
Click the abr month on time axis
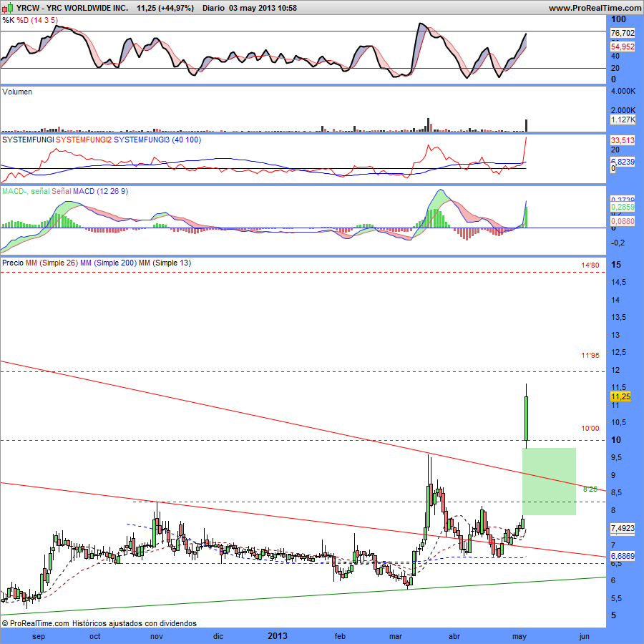454,637
